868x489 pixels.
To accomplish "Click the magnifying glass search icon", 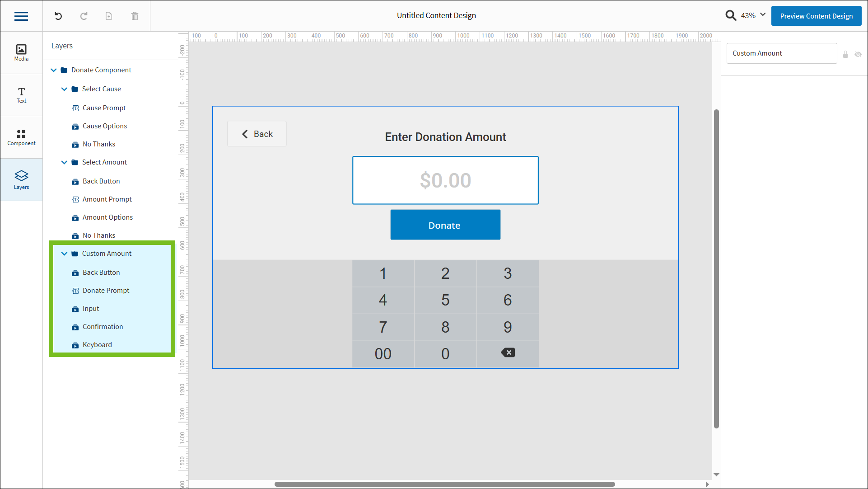I will (731, 15).
